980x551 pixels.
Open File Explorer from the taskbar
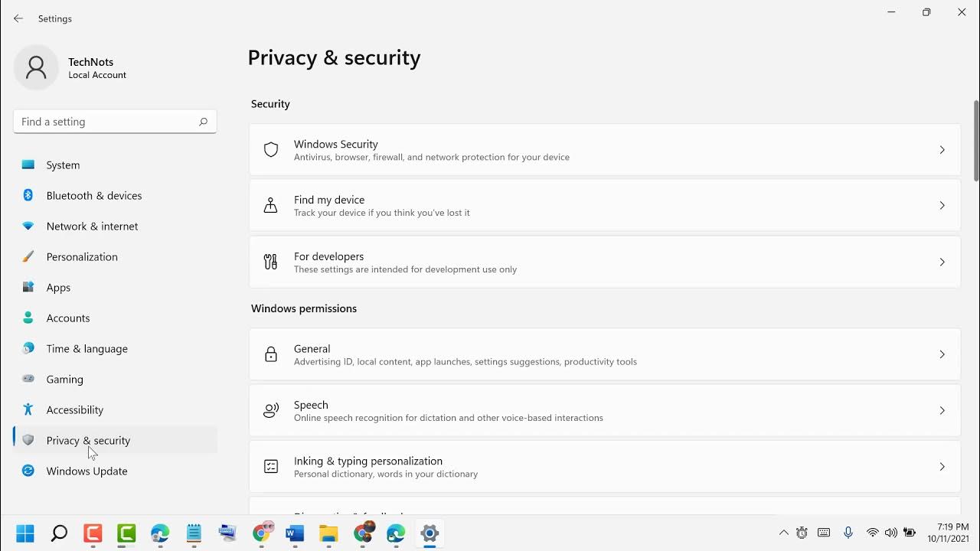(x=328, y=533)
